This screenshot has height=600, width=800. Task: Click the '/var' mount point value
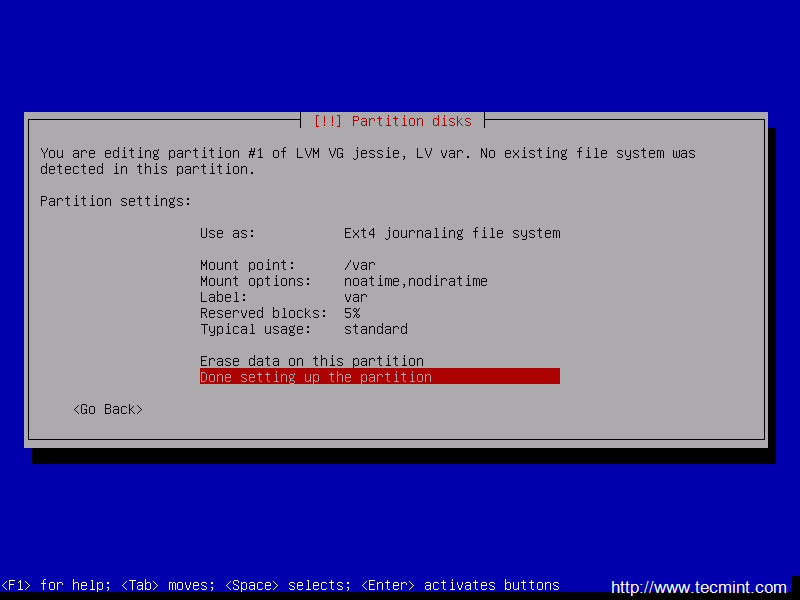pos(360,265)
